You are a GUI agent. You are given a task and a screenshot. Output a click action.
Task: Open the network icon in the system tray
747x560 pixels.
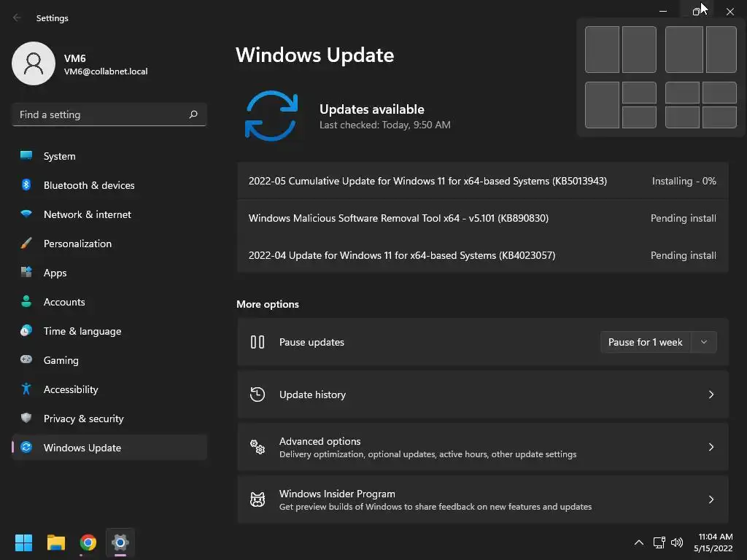click(659, 542)
